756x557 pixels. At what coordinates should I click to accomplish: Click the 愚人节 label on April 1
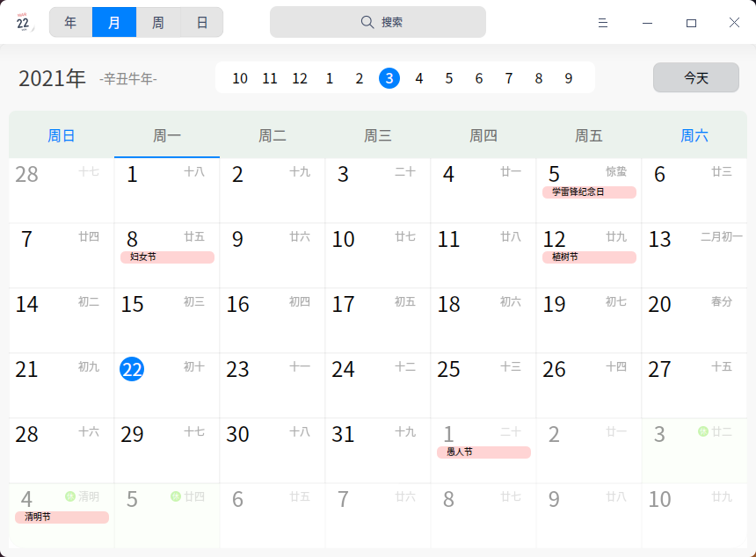click(x=483, y=452)
